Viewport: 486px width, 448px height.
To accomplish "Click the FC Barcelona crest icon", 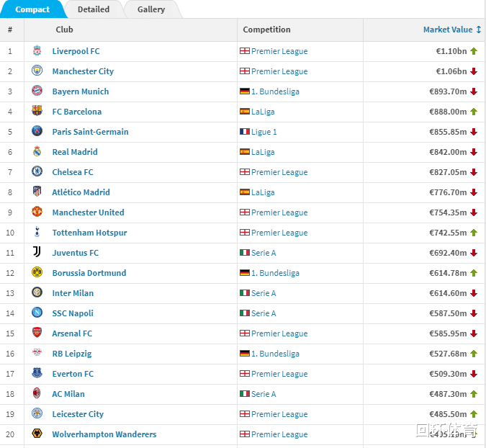I will (37, 112).
